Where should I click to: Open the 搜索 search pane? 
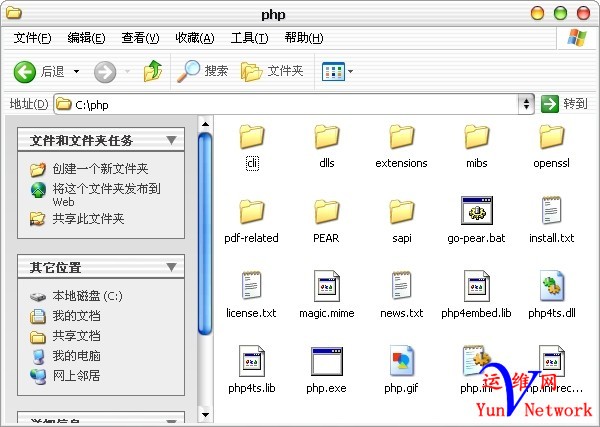pyautogui.click(x=202, y=71)
